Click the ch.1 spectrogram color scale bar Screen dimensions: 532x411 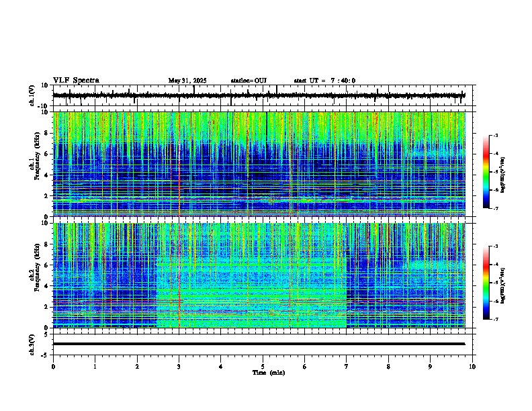486,172
